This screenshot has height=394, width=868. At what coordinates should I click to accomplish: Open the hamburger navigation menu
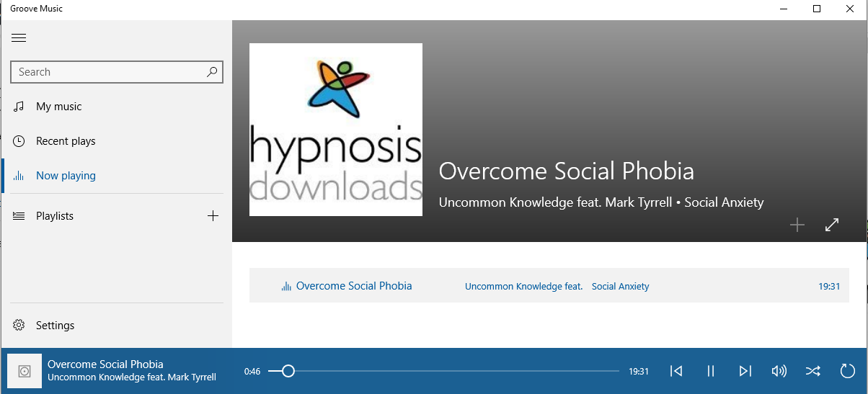[x=19, y=38]
